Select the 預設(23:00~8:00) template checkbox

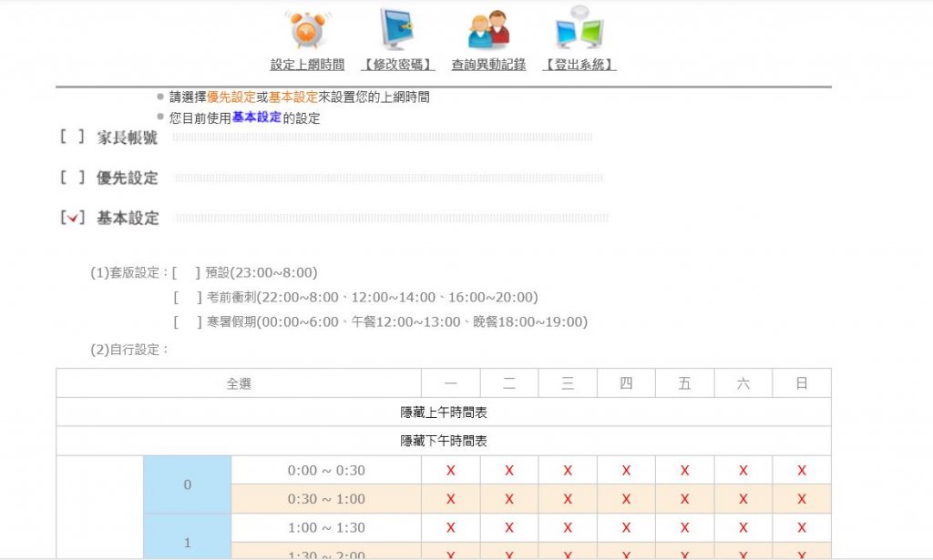pyautogui.click(x=186, y=273)
